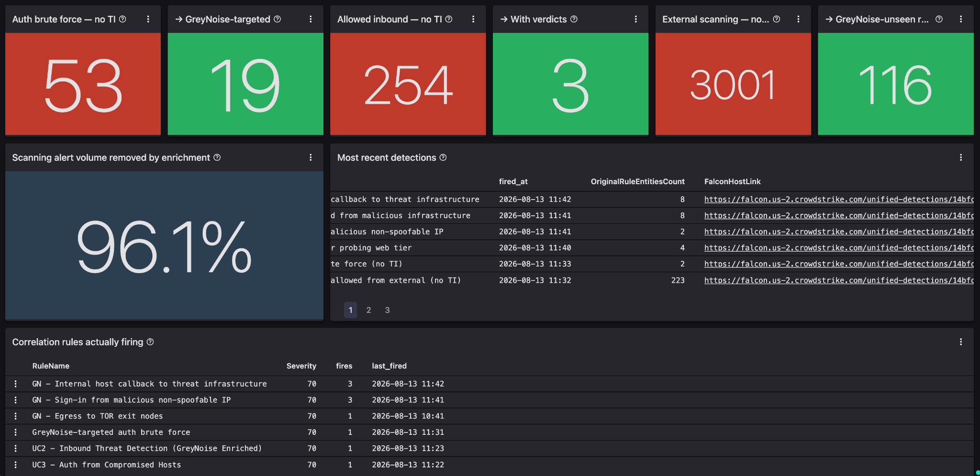Screen dimensions: 980x476
Task: Open the Correlation rules widget's kebab menu
Action: coord(961,342)
